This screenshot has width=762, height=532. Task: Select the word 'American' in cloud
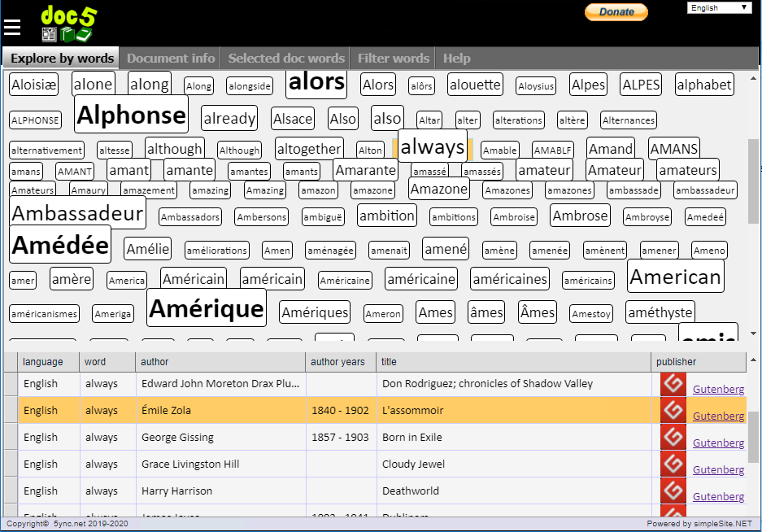pyautogui.click(x=676, y=277)
